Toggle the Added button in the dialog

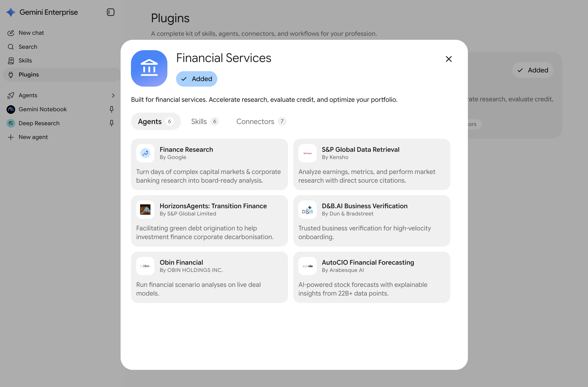196,79
